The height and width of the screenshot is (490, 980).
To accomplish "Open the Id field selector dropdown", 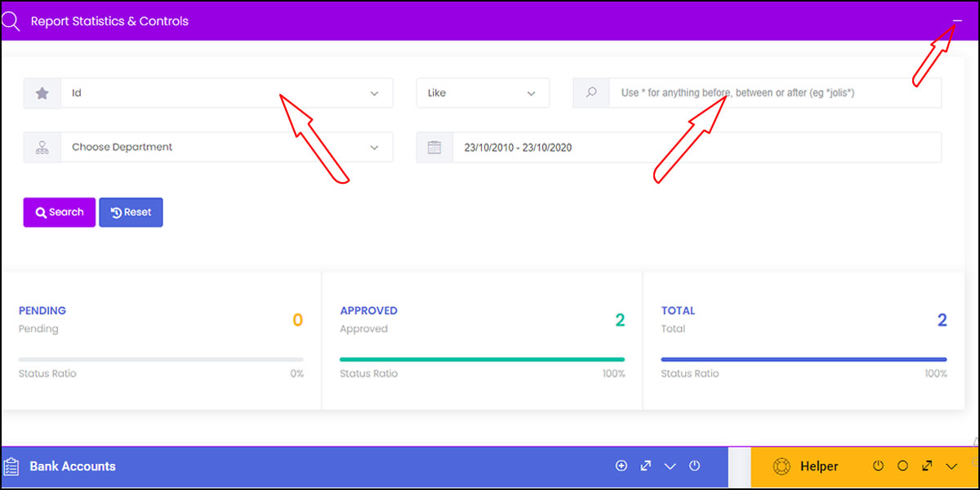I will tap(226, 93).
